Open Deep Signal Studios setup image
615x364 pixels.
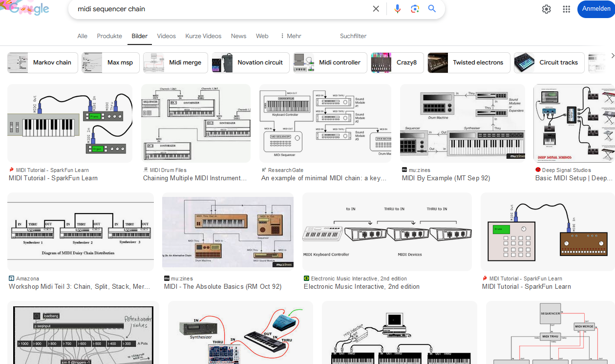[x=574, y=123]
